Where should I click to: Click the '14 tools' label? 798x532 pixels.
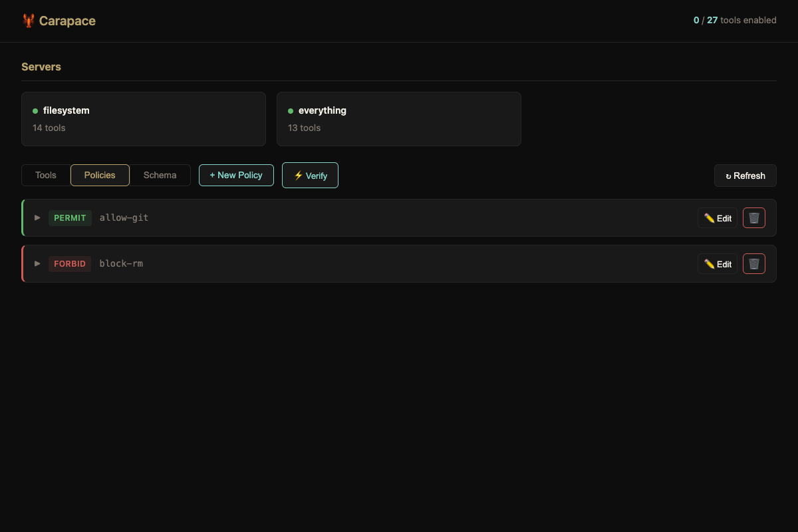pyautogui.click(x=49, y=128)
